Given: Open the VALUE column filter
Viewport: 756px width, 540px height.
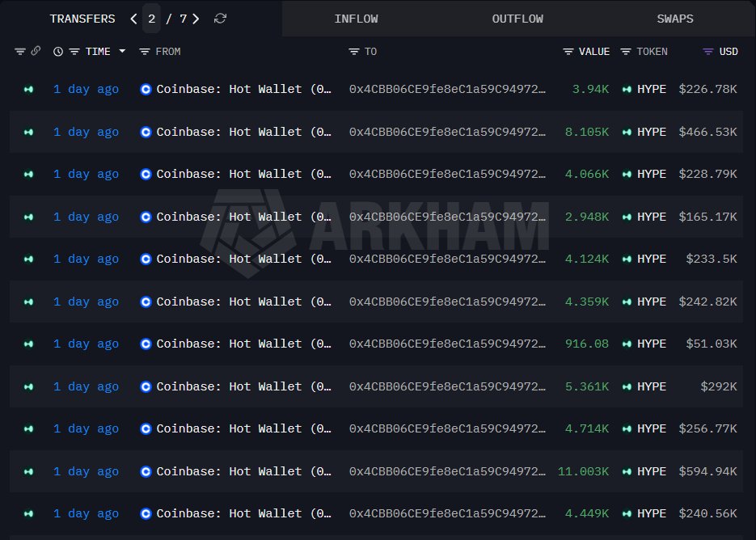Looking at the screenshot, I should coord(568,52).
